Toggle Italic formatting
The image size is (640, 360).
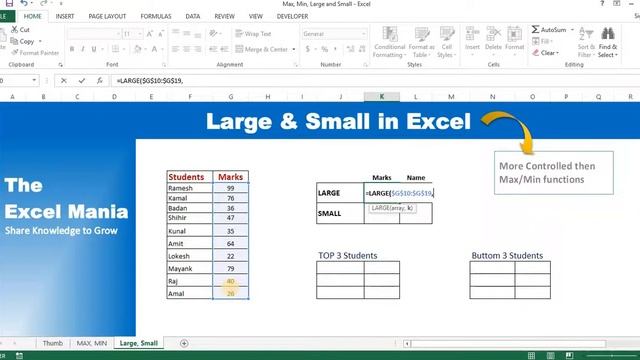(x=83, y=49)
